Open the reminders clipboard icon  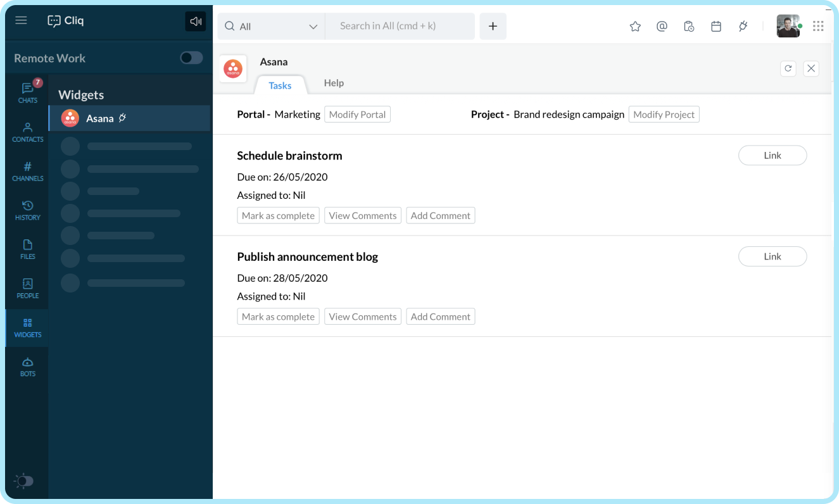click(x=689, y=26)
